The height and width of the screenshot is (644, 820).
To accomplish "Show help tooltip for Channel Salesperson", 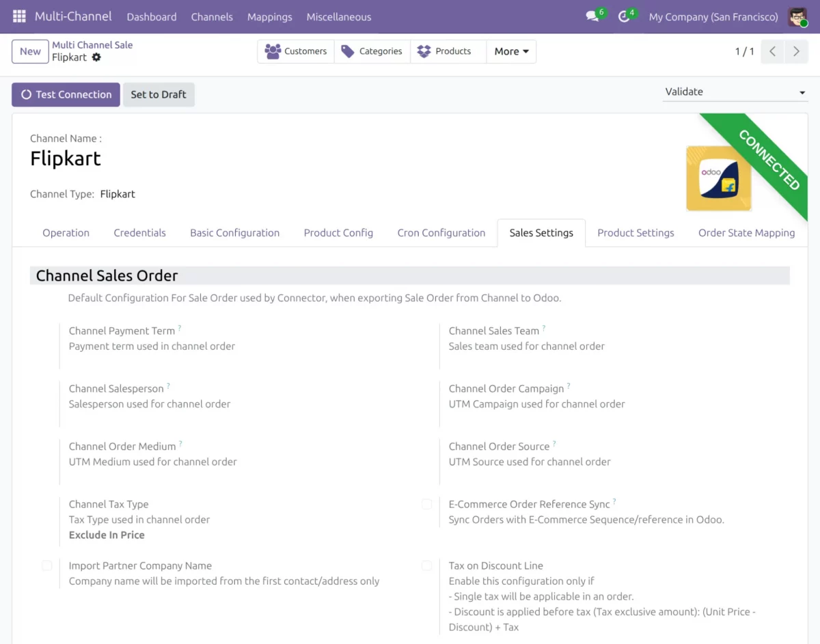I will click(x=168, y=387).
